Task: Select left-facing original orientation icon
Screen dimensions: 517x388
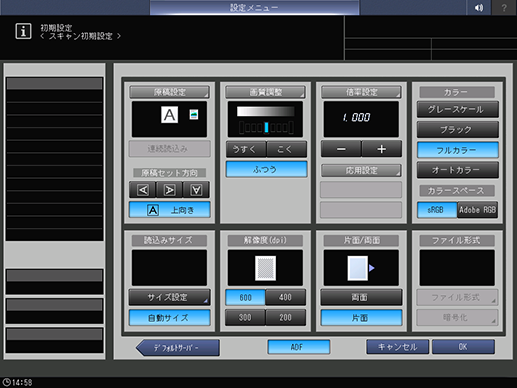Action: click(143, 190)
